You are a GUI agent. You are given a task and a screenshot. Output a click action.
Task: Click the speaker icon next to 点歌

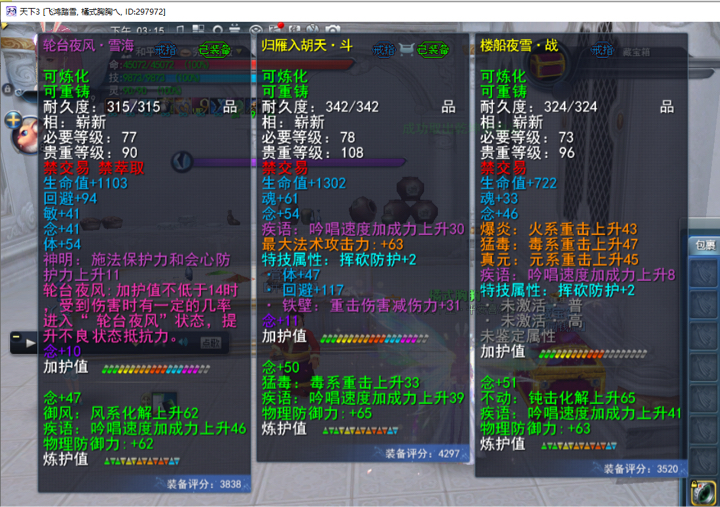183,342
